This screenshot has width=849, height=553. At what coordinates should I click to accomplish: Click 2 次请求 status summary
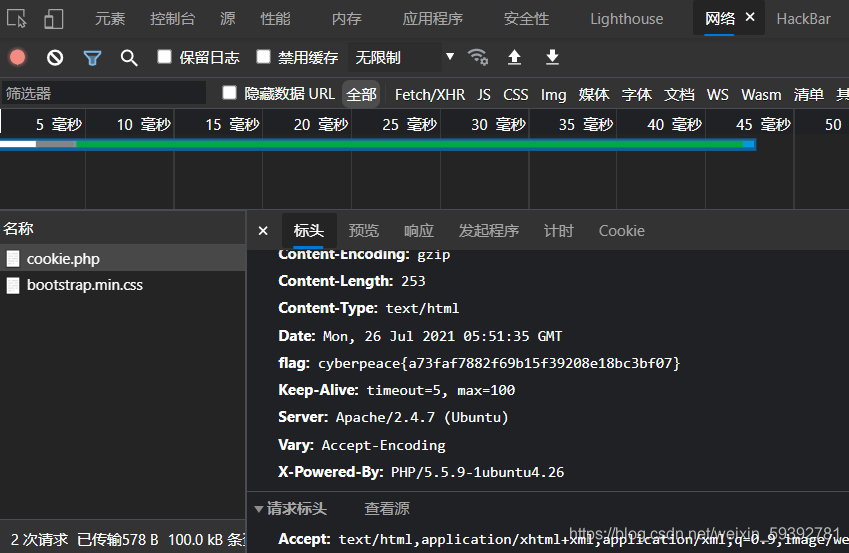(x=40, y=539)
